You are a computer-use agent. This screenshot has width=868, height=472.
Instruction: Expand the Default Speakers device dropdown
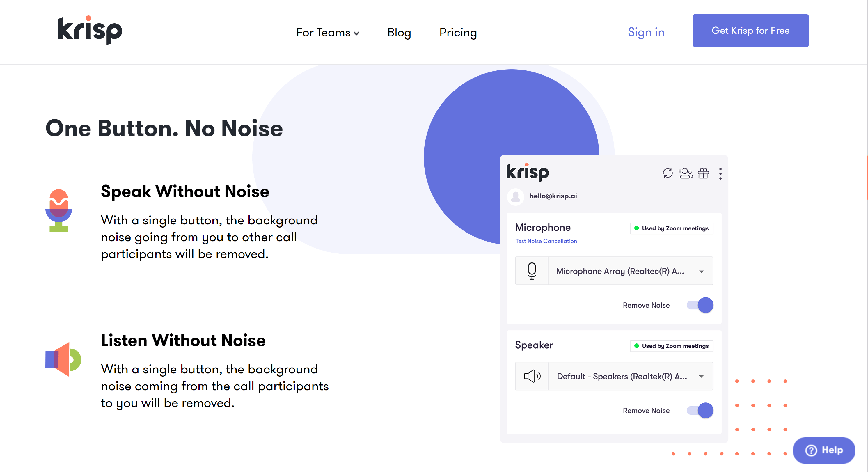701,376
